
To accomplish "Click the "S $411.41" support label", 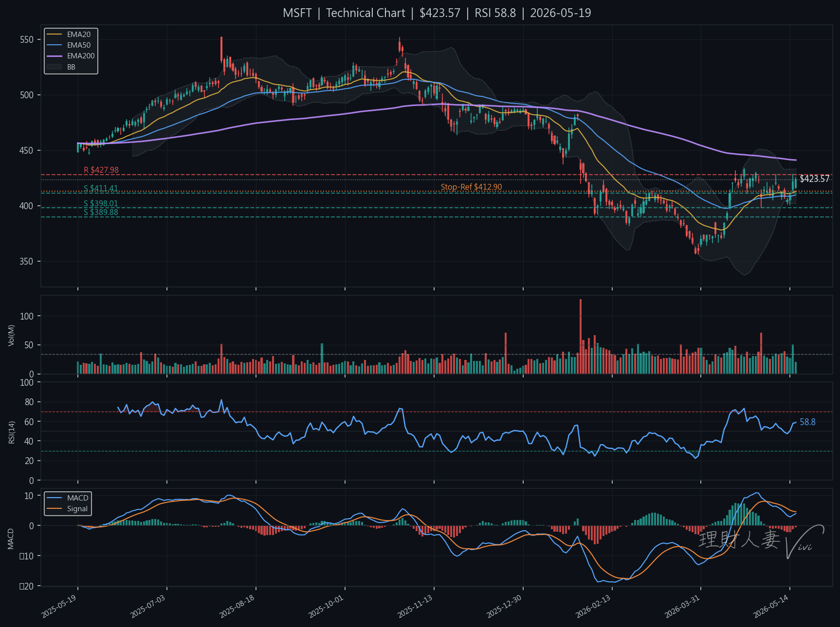I will point(101,189).
